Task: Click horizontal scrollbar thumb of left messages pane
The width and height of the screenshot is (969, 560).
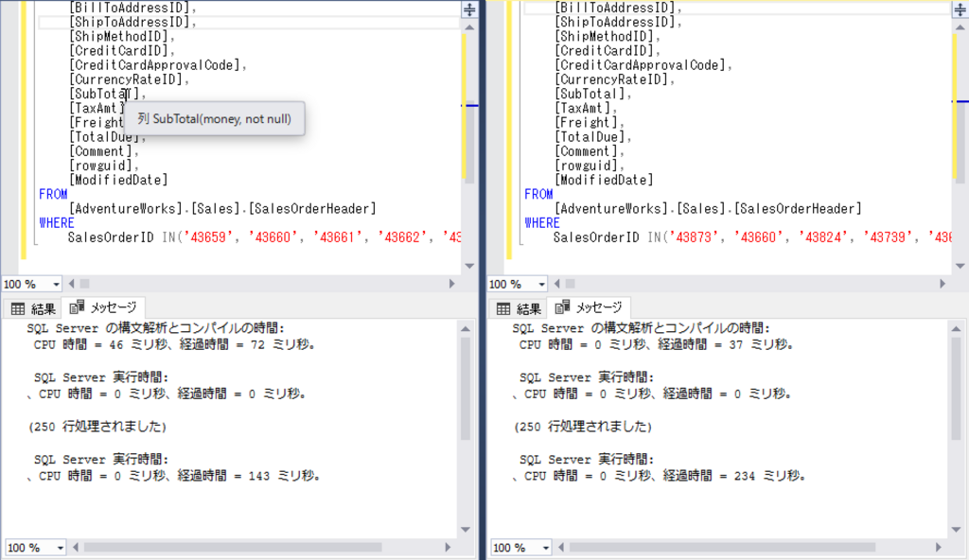Action: pyautogui.click(x=233, y=548)
